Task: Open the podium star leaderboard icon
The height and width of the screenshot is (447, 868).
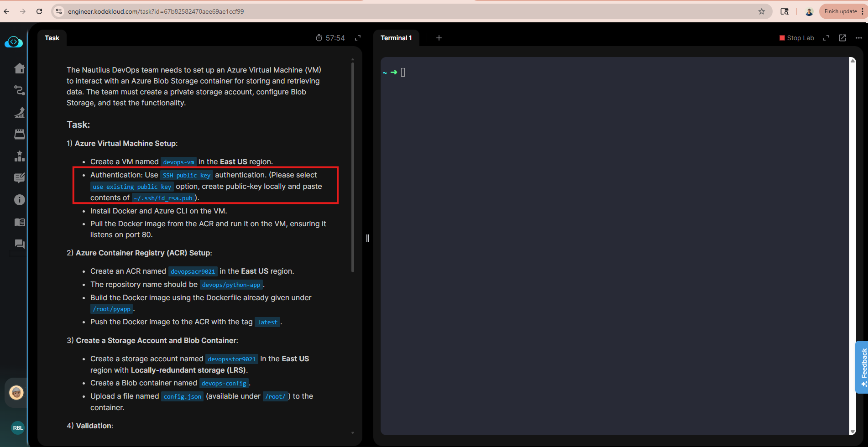Action: (19, 156)
